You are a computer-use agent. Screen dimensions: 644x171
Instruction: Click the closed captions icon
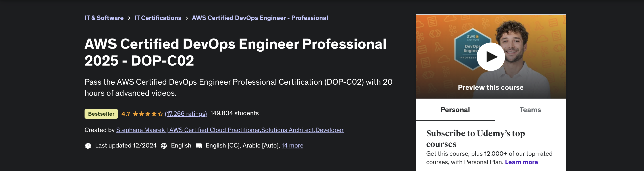199,146
